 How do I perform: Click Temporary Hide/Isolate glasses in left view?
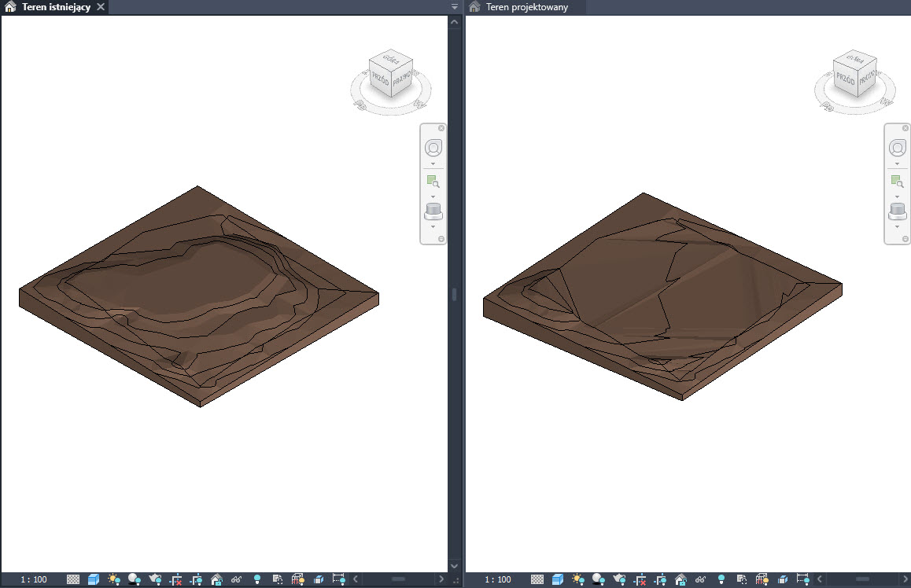[x=236, y=579]
